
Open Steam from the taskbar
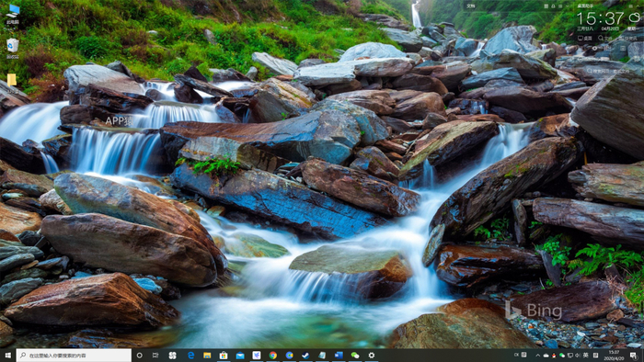305,356
